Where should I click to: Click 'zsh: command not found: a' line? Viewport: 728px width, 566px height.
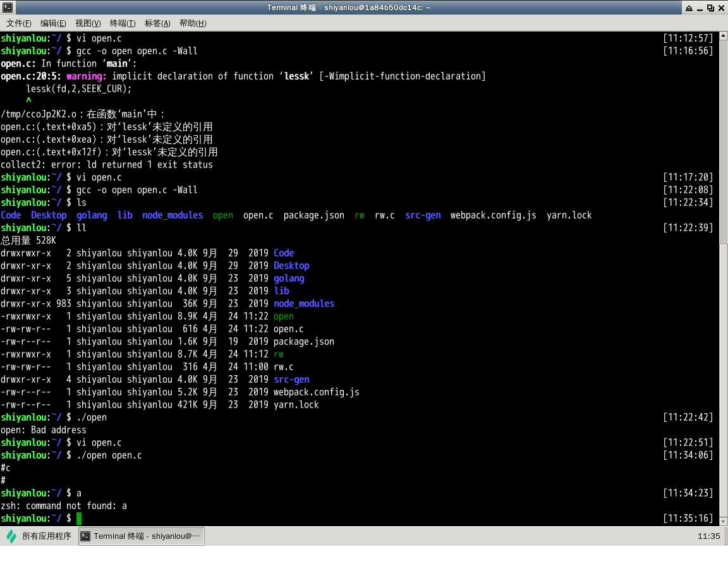(64, 506)
